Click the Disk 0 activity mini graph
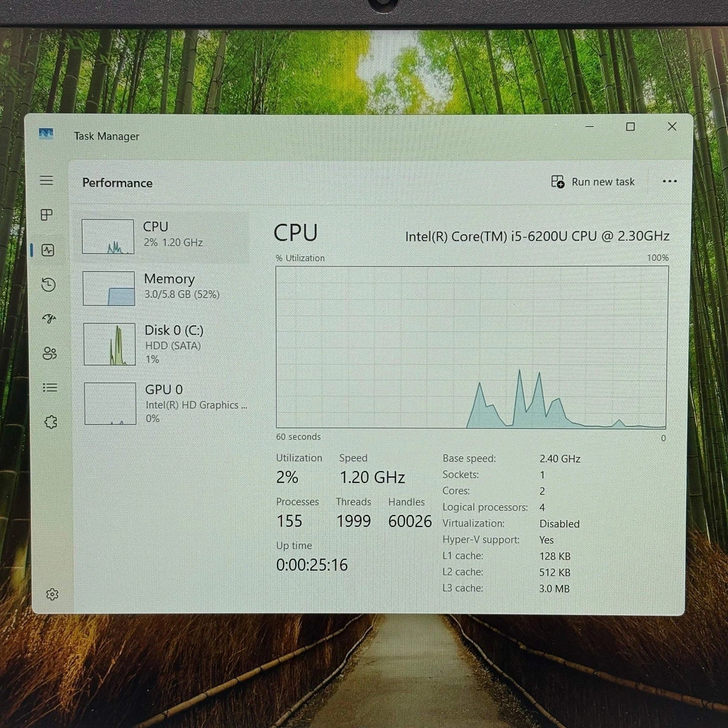The image size is (728, 728). (110, 344)
